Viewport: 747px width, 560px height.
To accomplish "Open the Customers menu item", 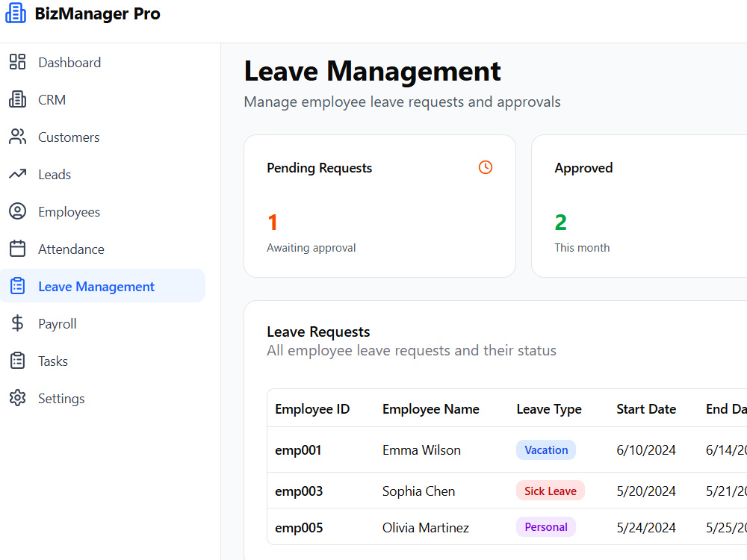I will click(x=102, y=137).
